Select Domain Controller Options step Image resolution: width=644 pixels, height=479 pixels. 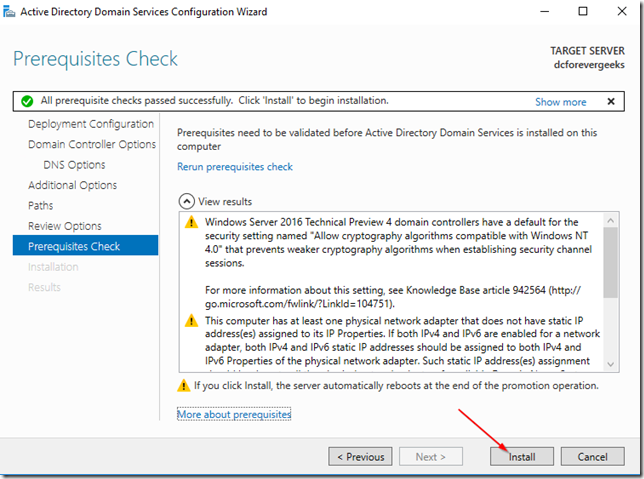coord(92,144)
